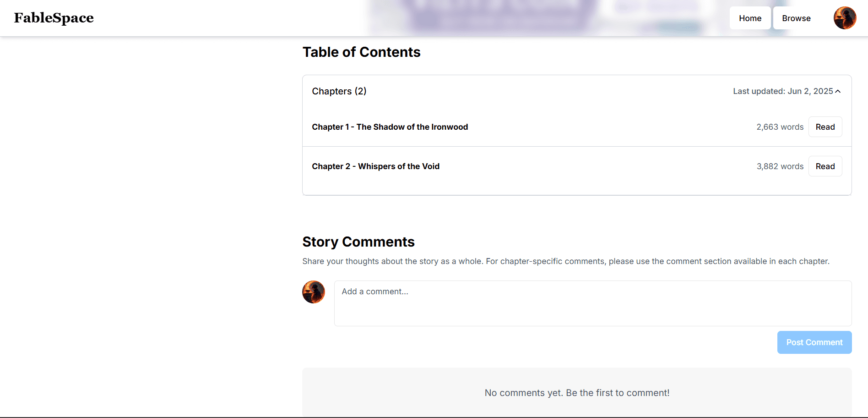Screen dimensions: 868x418
Task: Open Chapter 2 by clicking its title
Action: point(375,166)
